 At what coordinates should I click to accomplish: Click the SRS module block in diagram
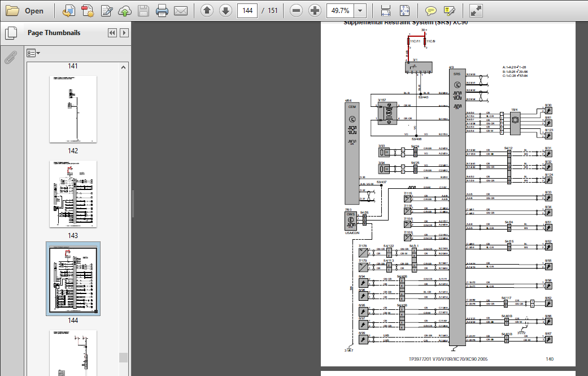[x=457, y=207]
